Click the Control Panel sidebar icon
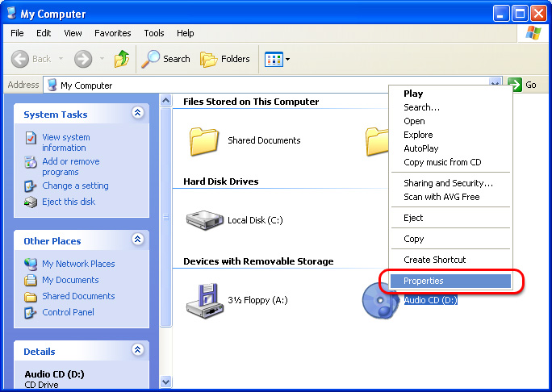The image size is (552, 392). click(x=31, y=312)
